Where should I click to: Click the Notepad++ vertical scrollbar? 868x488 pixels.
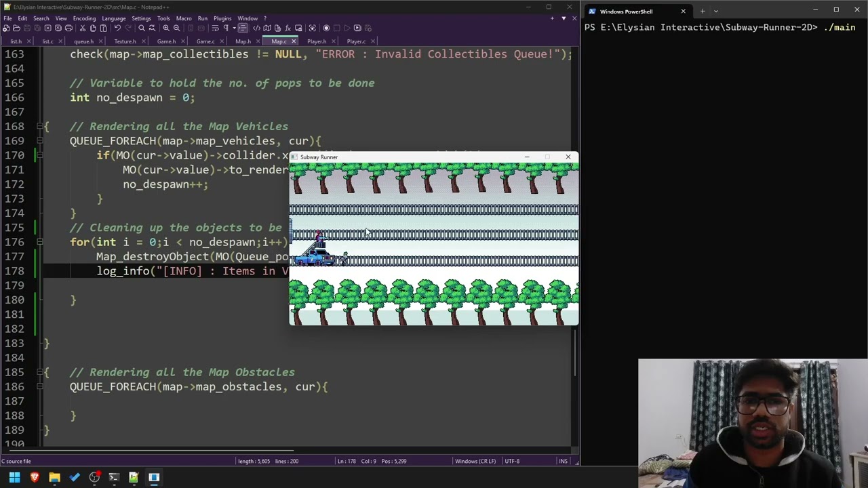pos(576,352)
